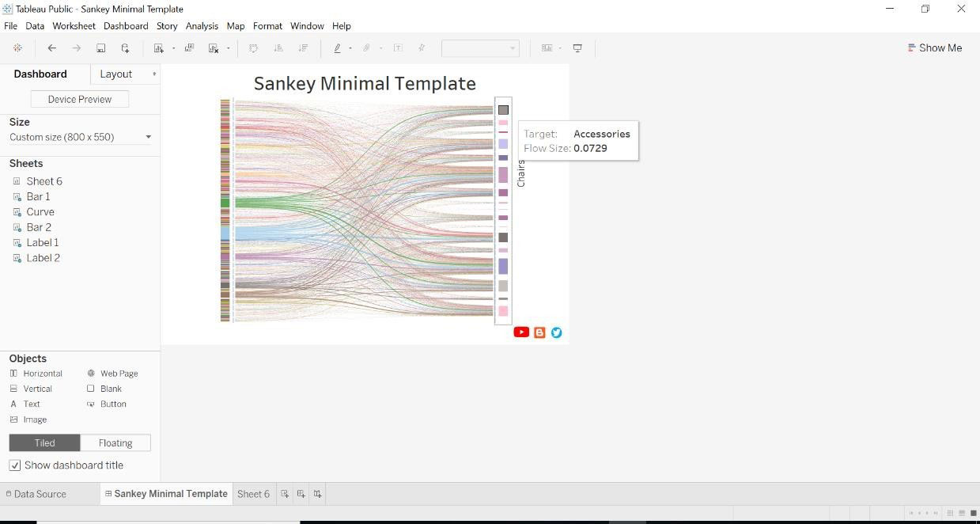
Task: Select the Clear Sheet toolbar icon
Action: coord(214,47)
